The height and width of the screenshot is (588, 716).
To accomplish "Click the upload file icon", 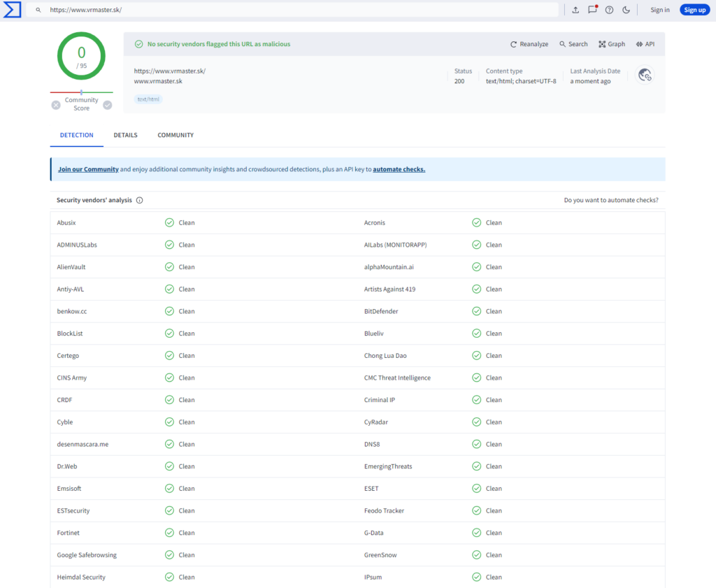I will (575, 10).
